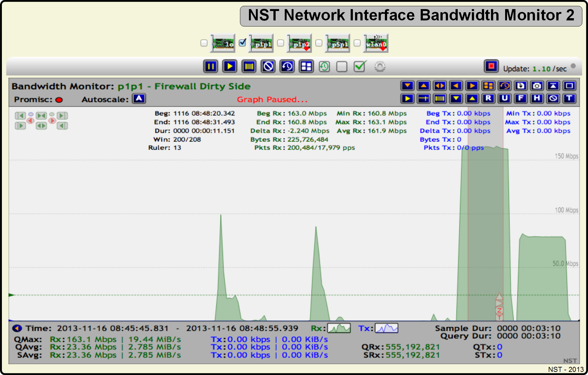The width and height of the screenshot is (588, 375).
Task: Click the R letter button
Action: 488,99
